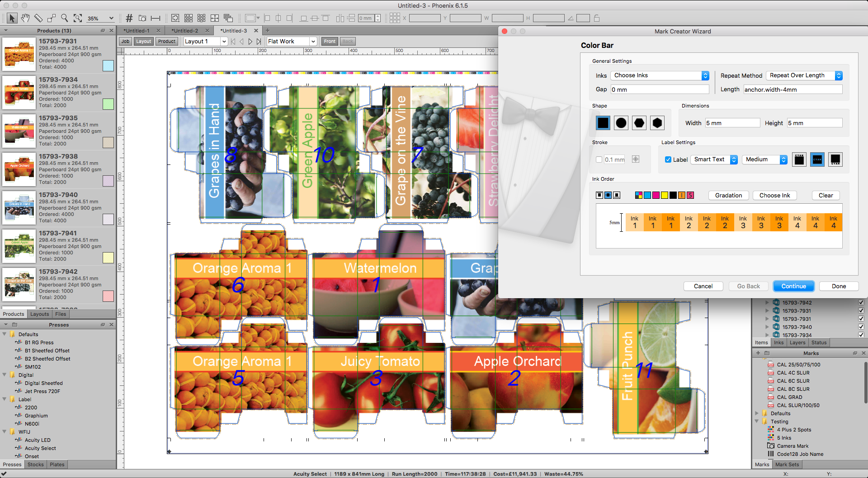Select center alignment ink order icon
This screenshot has height=478, width=868.
pyautogui.click(x=608, y=195)
